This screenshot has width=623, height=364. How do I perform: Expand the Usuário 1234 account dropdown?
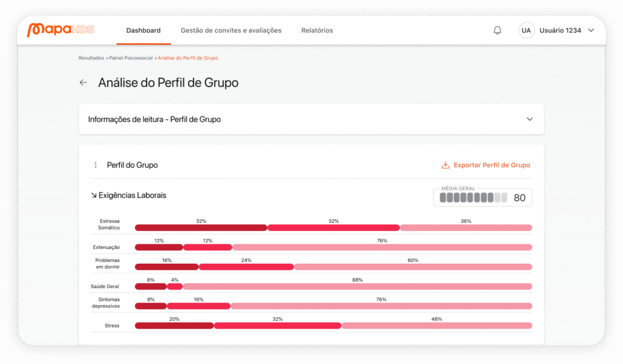click(x=590, y=30)
